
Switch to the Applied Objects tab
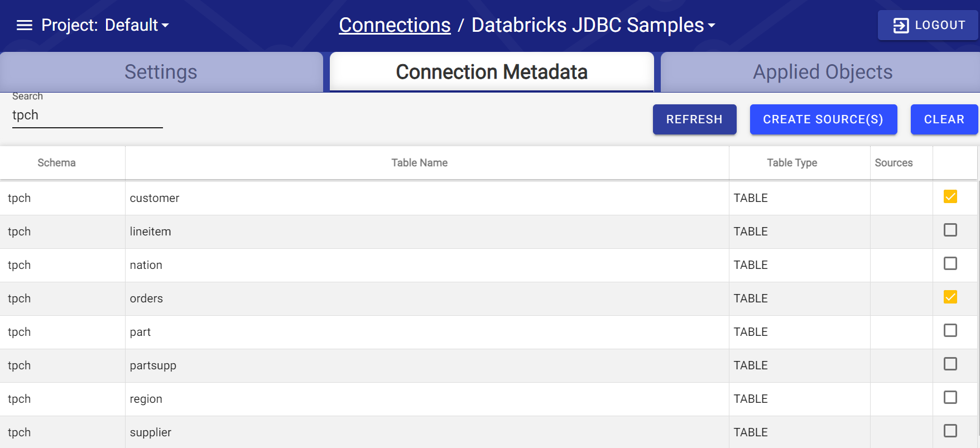[x=822, y=71]
